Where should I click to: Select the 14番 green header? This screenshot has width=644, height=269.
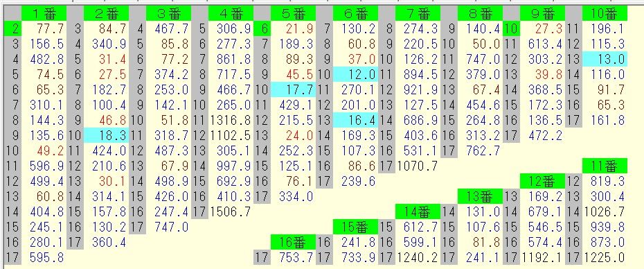(x=418, y=212)
